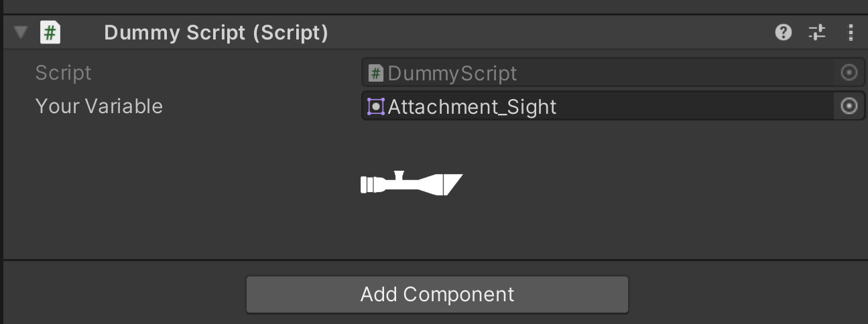Click the "Your Variable" property label

click(x=99, y=106)
